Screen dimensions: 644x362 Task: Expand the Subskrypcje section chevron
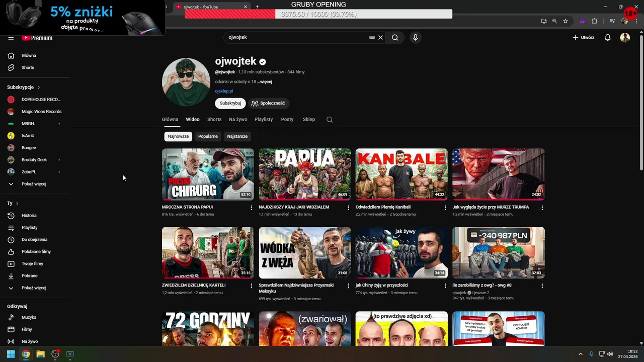pyautogui.click(x=38, y=87)
